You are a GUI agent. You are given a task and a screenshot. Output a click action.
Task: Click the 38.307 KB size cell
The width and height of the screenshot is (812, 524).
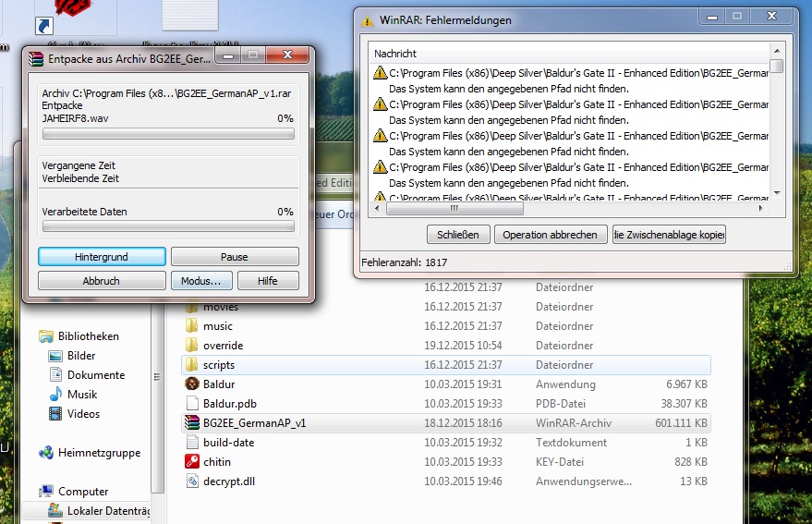pyautogui.click(x=684, y=403)
